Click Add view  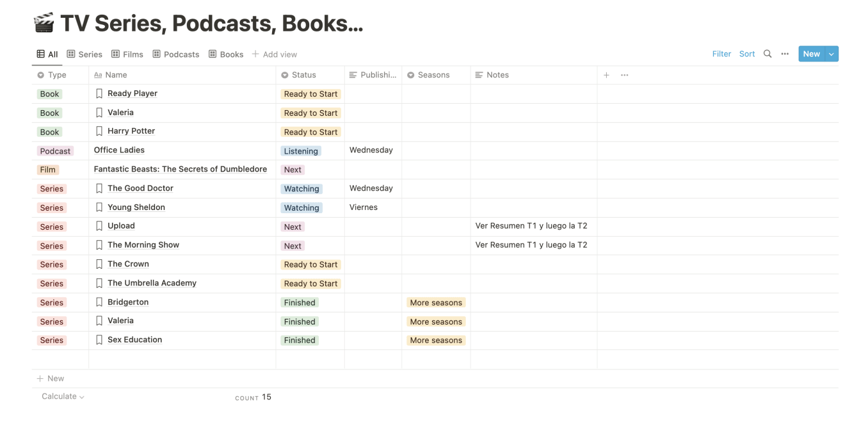[x=275, y=54]
